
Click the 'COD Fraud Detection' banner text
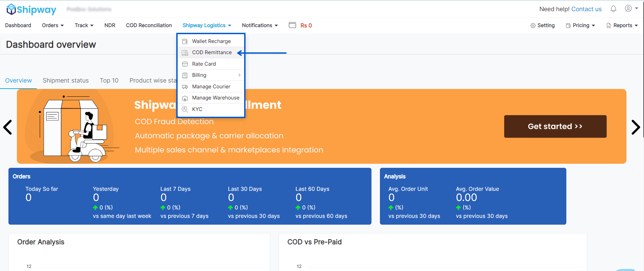tap(174, 121)
